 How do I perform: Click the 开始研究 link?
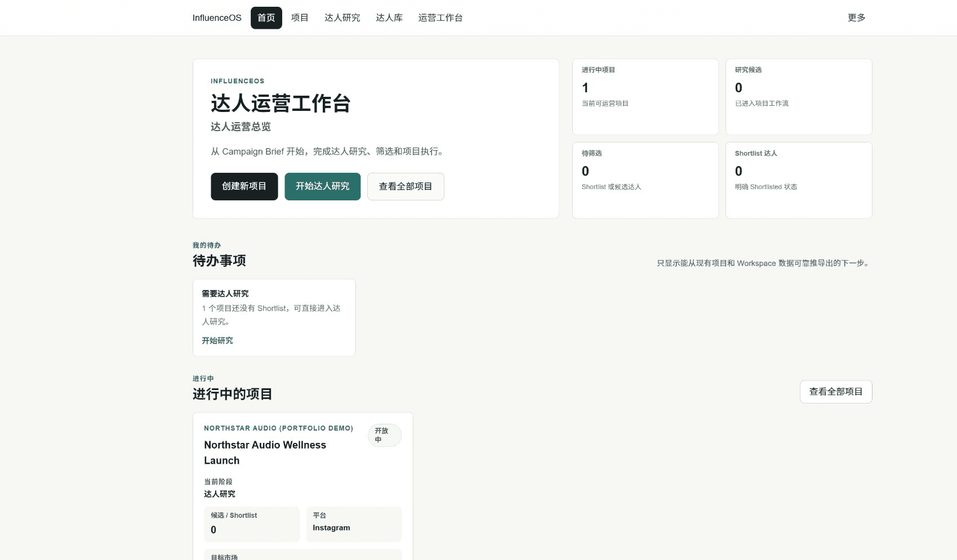(217, 341)
